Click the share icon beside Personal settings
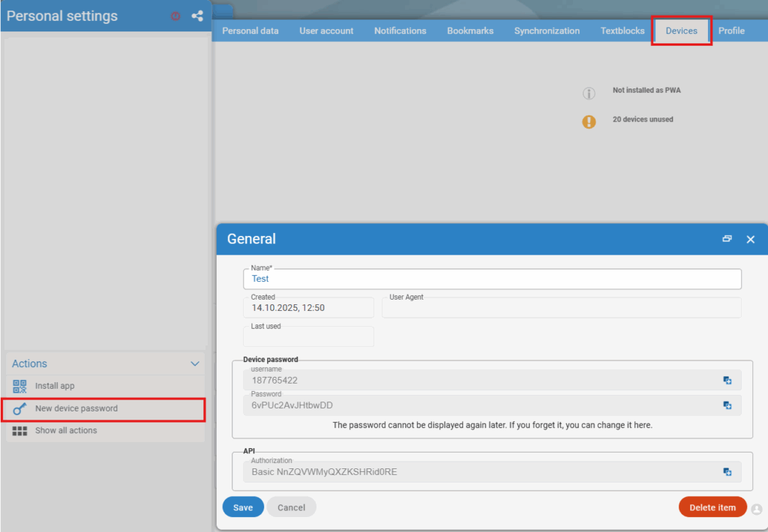The image size is (768, 532). pos(197,16)
